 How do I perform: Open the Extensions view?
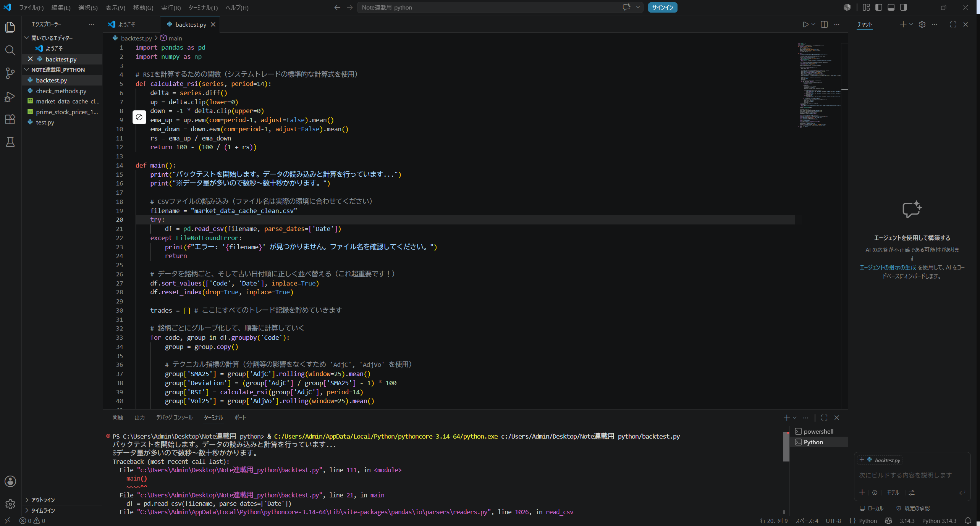[10, 119]
